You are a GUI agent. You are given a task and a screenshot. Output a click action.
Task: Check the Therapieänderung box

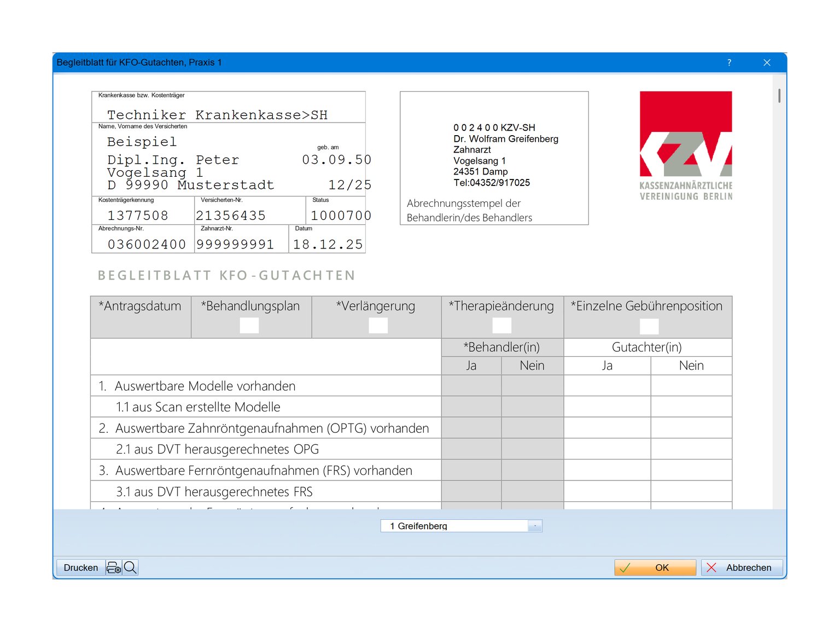tap(501, 326)
